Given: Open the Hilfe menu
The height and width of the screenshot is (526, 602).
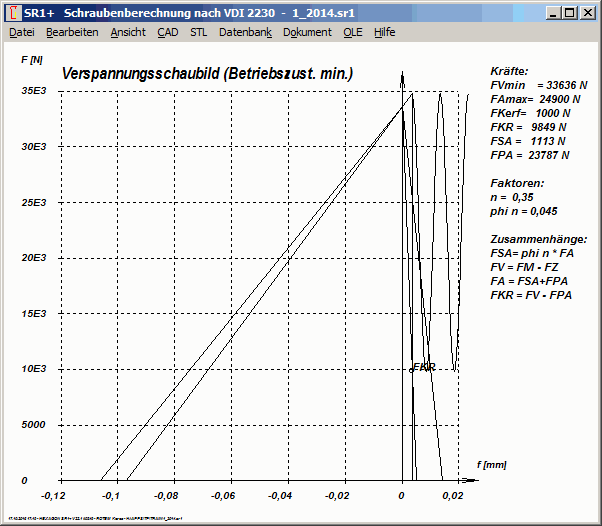Looking at the screenshot, I should tap(384, 32).
